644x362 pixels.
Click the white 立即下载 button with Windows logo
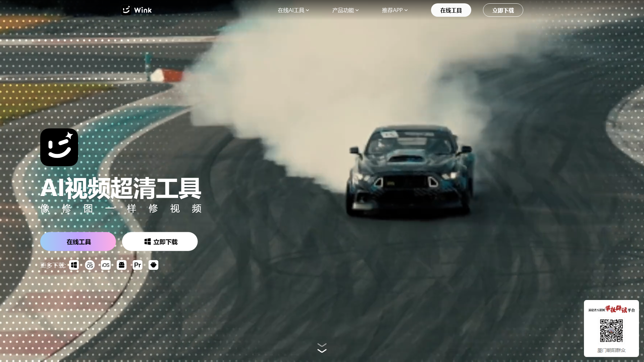pos(160,242)
